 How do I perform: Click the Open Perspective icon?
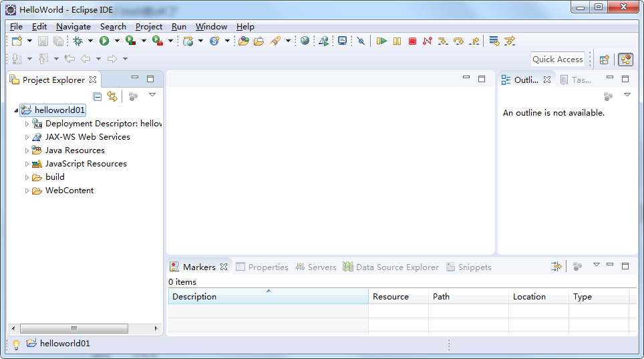[604, 59]
